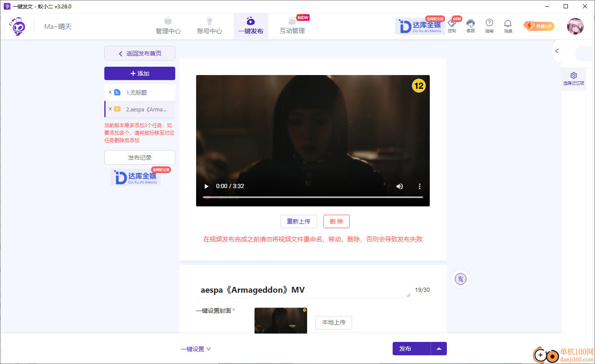Open 客服 customer service icon
The width and height of the screenshot is (595, 364).
tap(471, 26)
